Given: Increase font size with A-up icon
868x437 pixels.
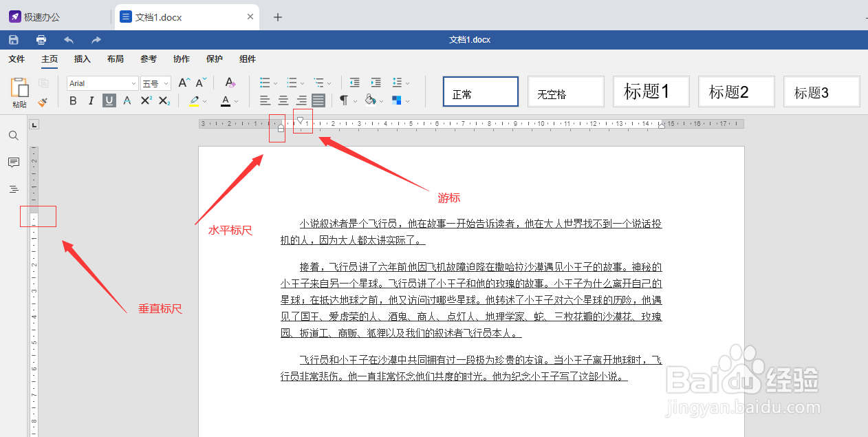Looking at the screenshot, I should (x=184, y=83).
